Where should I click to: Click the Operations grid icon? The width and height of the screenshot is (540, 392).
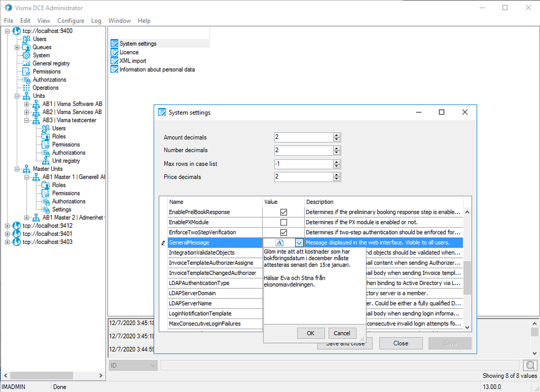(x=26, y=88)
